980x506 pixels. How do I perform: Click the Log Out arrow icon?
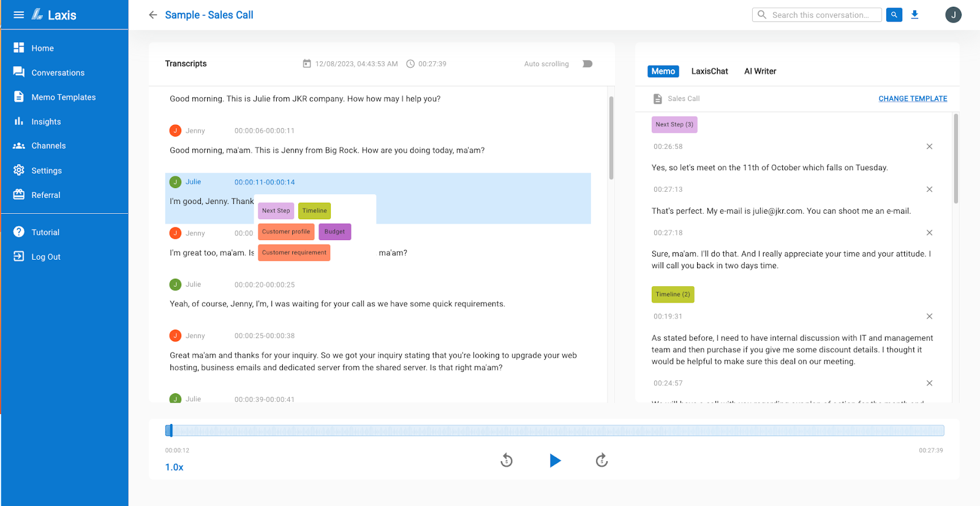(19, 256)
